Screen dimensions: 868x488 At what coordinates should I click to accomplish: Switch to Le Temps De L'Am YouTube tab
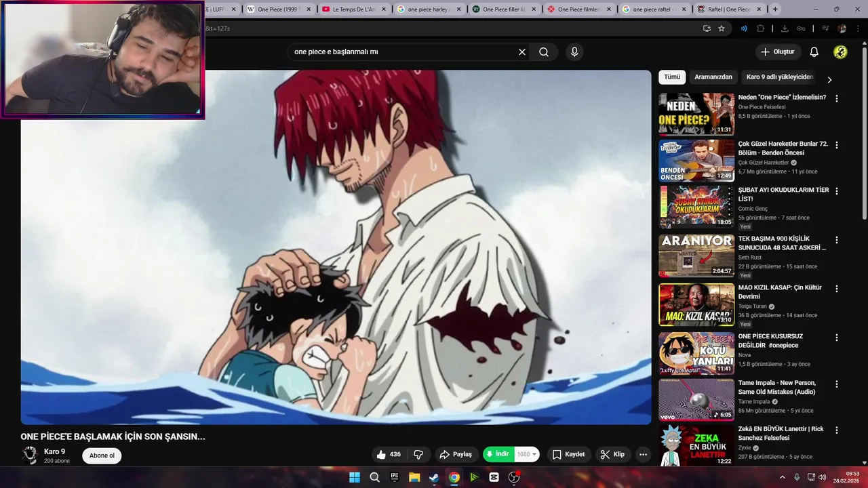click(x=354, y=9)
